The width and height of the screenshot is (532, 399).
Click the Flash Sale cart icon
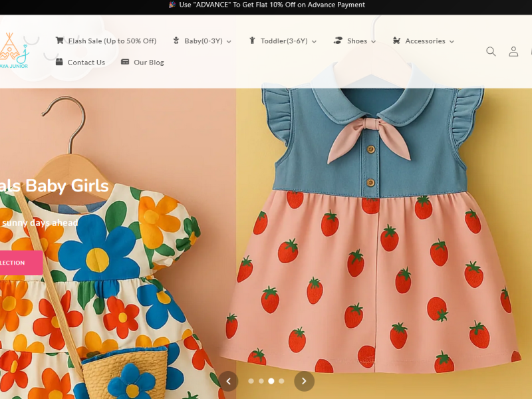pos(60,41)
